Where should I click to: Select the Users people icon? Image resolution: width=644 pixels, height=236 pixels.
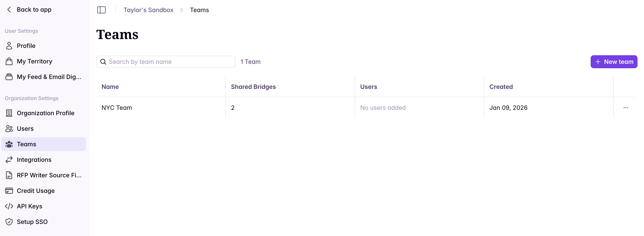9,128
